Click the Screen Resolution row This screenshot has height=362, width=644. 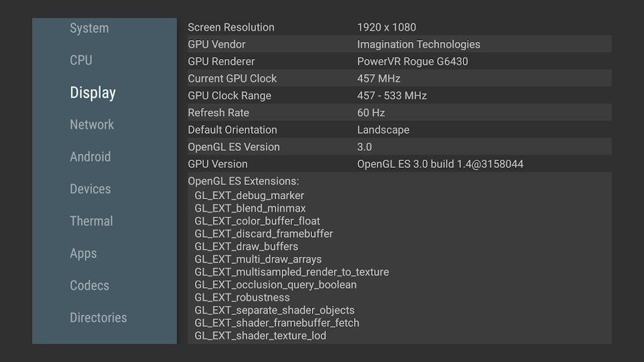tap(399, 28)
